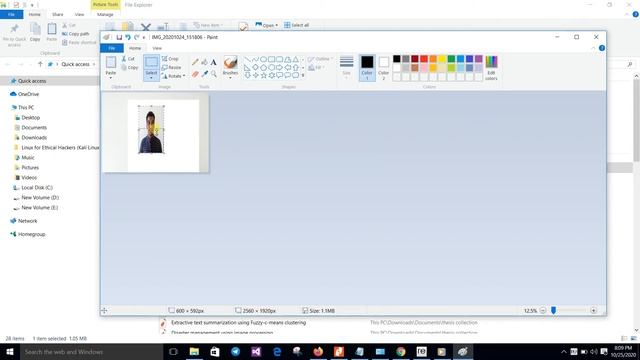The image size is (640, 360).
Task: Click Select all in File Explorer
Action: point(297,25)
